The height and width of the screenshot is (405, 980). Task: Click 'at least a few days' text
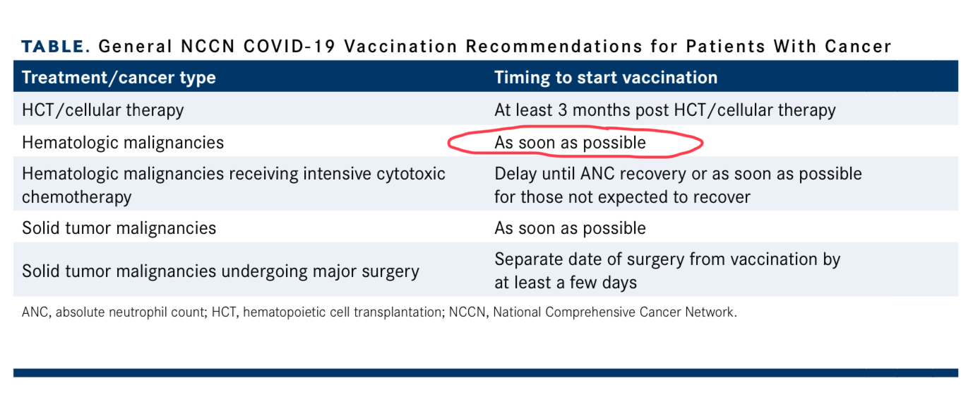click(566, 283)
